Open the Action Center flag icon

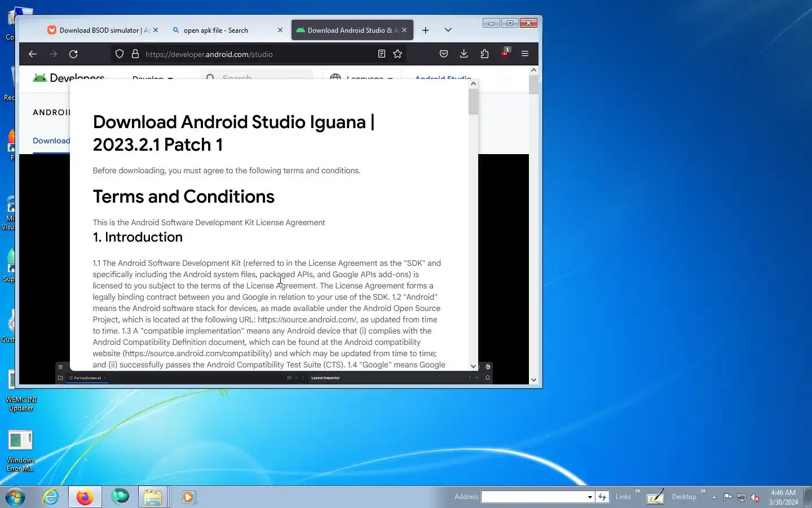(728, 497)
